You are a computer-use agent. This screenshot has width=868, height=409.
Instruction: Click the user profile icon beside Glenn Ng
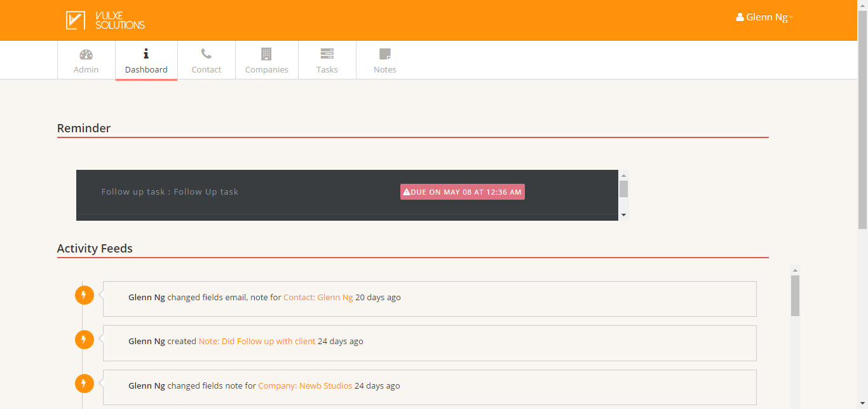pyautogui.click(x=740, y=17)
